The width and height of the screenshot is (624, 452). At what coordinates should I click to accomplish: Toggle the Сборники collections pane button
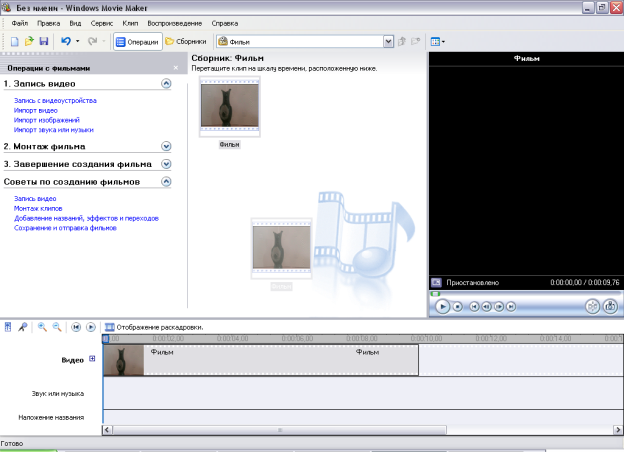186,41
